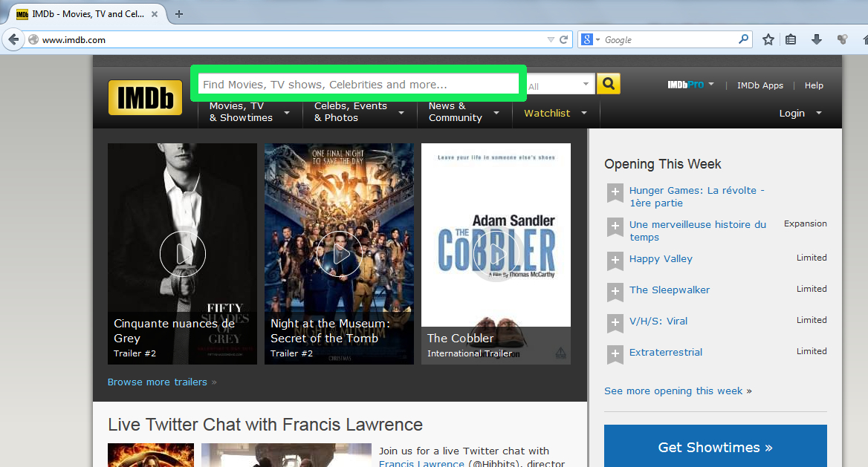Reload the page with the refresh icon

point(564,40)
